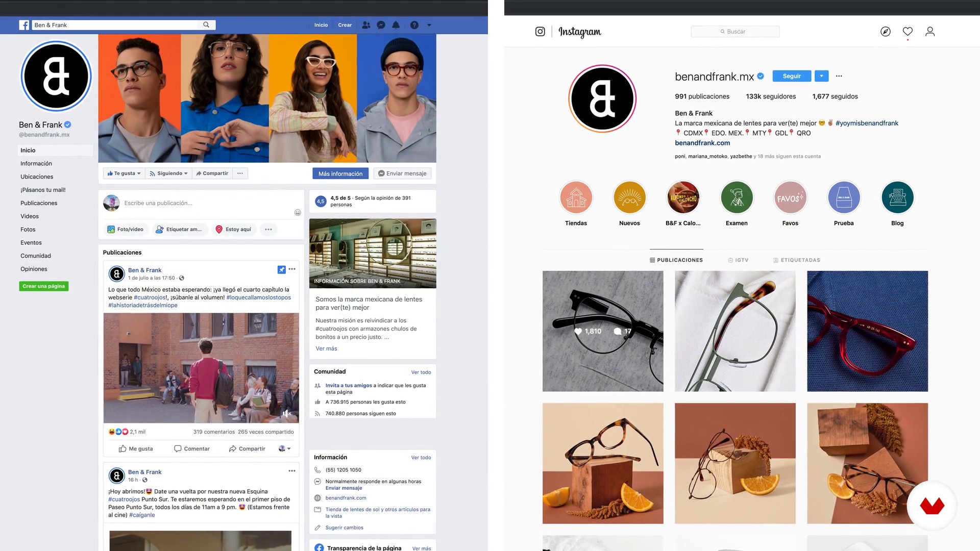Open Favos story highlight
This screenshot has height=551, width=980.
[790, 197]
